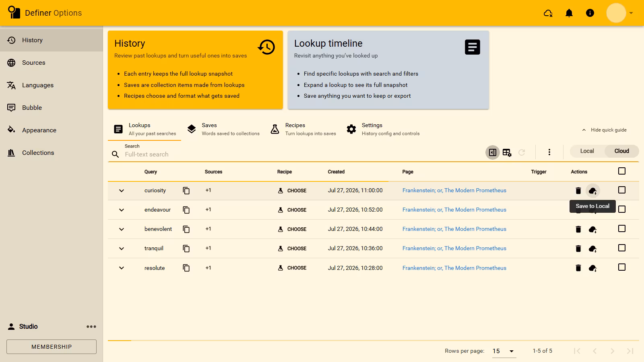The height and width of the screenshot is (362, 644).
Task: Open History in the sidebar
Action: 52,40
